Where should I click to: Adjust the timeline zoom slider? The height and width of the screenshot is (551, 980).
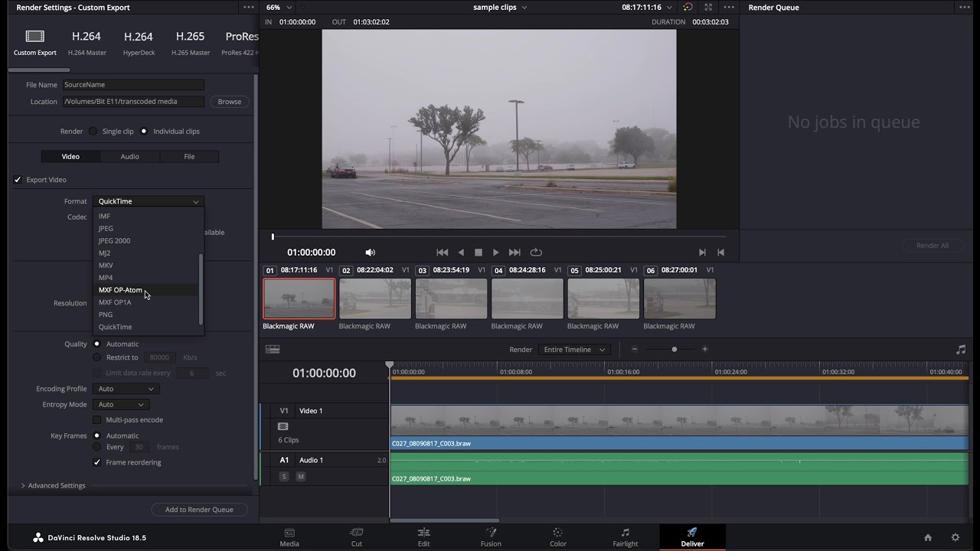674,350
